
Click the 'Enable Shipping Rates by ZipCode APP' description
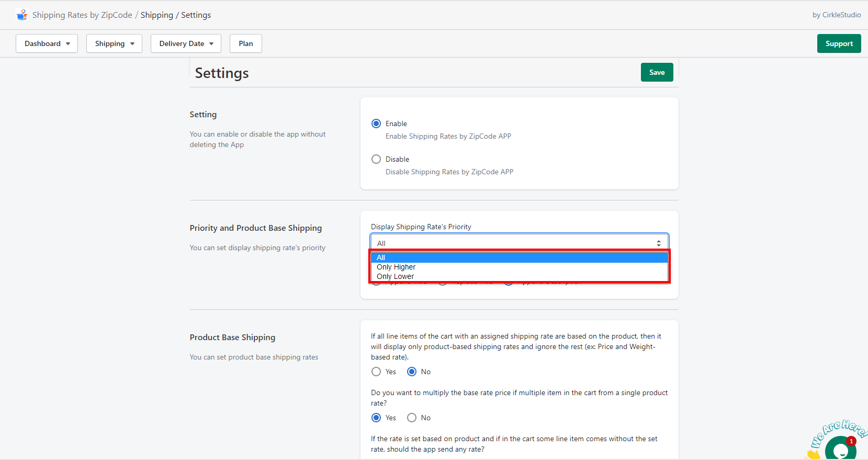click(x=448, y=136)
